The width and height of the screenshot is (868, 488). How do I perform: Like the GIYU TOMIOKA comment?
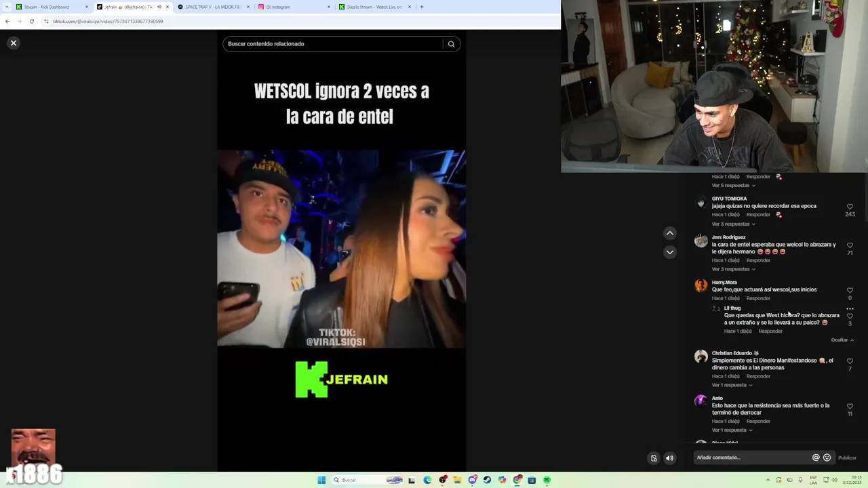tap(850, 207)
